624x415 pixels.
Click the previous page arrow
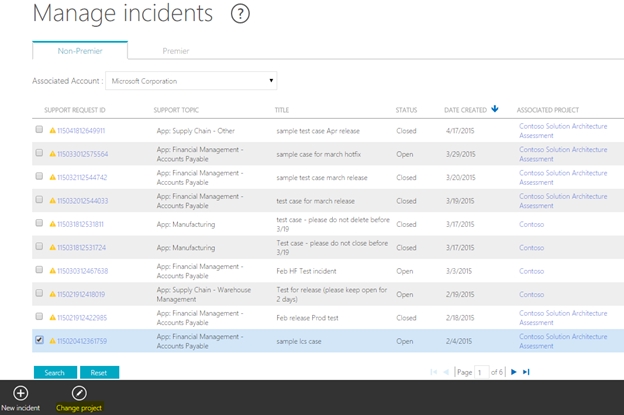[447, 372]
